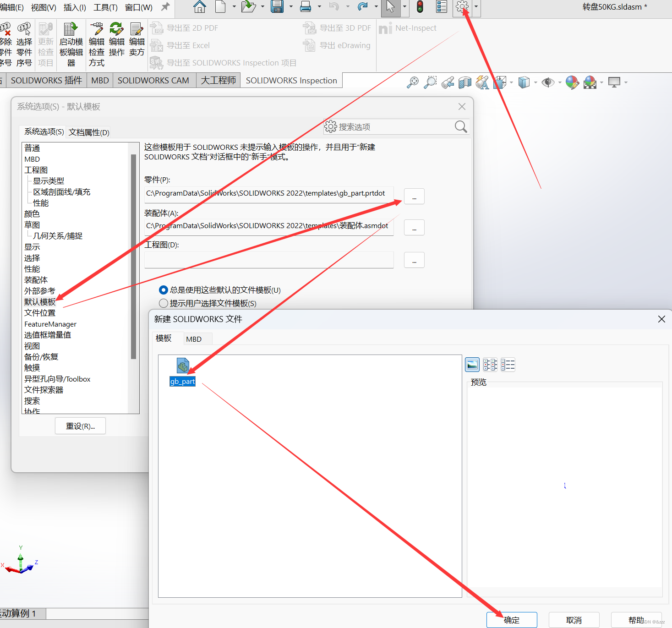Pin the menu bar with pushpin icon
This screenshot has height=628, width=672.
pyautogui.click(x=165, y=7)
